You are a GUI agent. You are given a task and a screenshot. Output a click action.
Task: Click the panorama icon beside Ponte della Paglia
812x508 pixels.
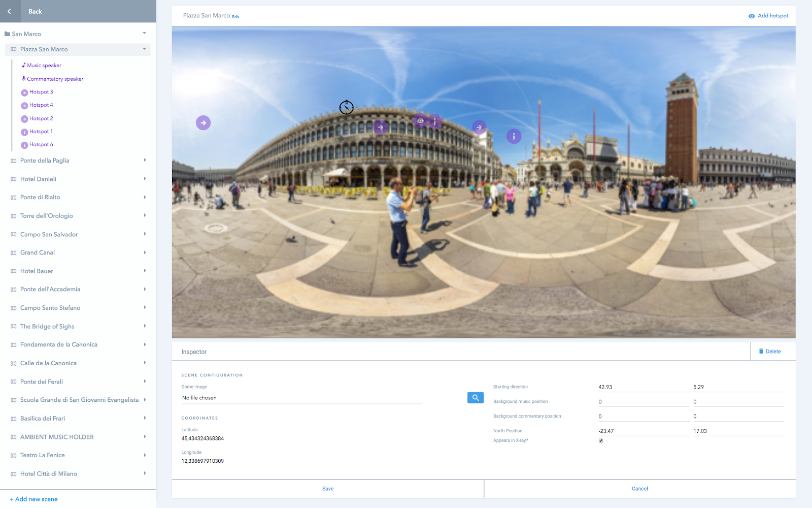point(13,160)
